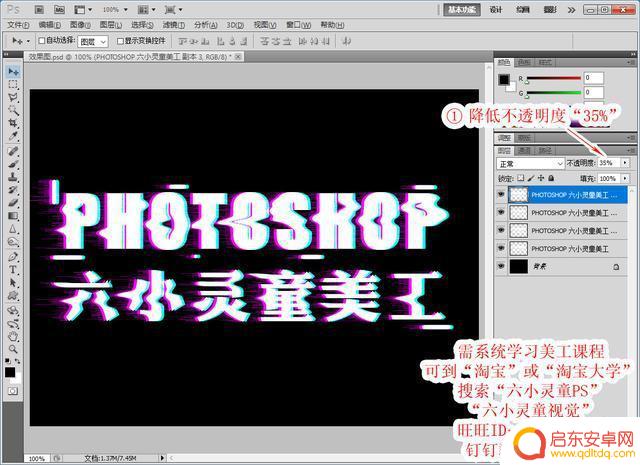
Task: Expand status bar info arrow menu
Action: pos(162,458)
